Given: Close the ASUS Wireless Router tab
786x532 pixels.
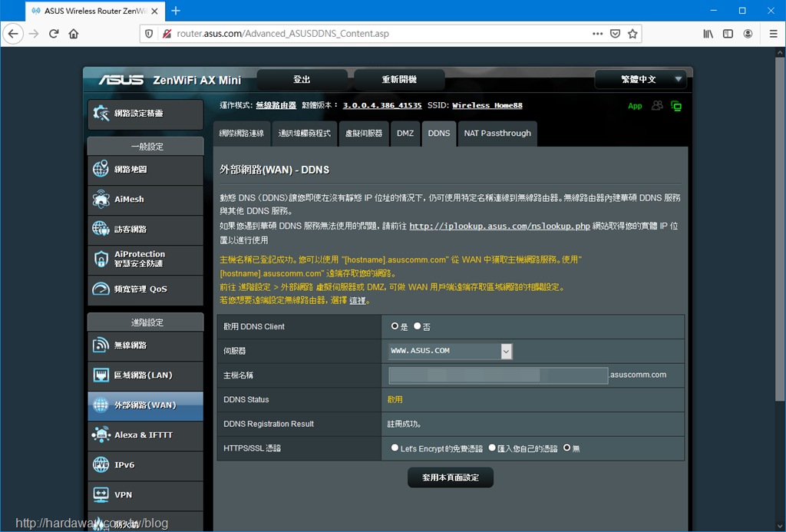Looking at the screenshot, I should pyautogui.click(x=154, y=11).
